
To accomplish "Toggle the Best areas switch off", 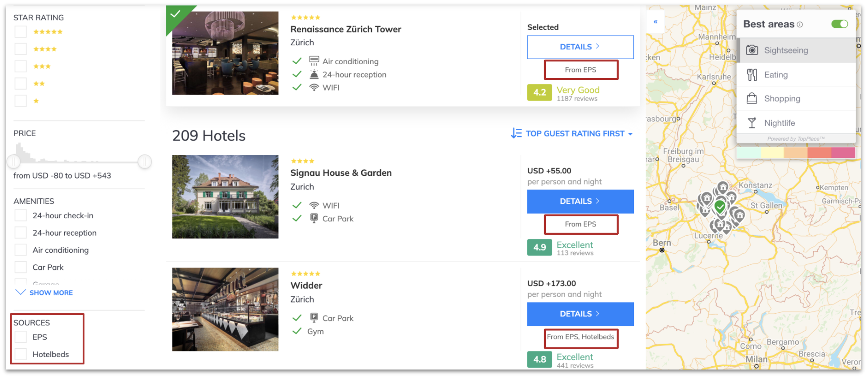I will 839,24.
